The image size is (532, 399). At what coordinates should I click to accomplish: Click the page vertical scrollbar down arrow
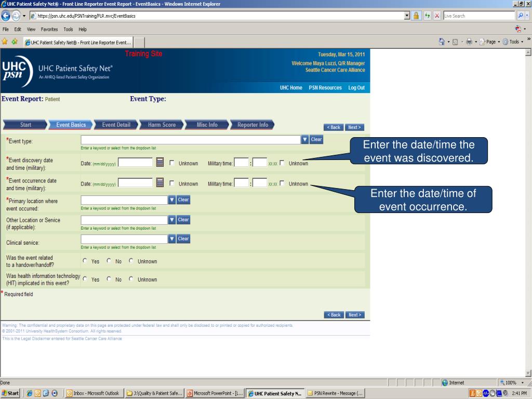point(528,373)
